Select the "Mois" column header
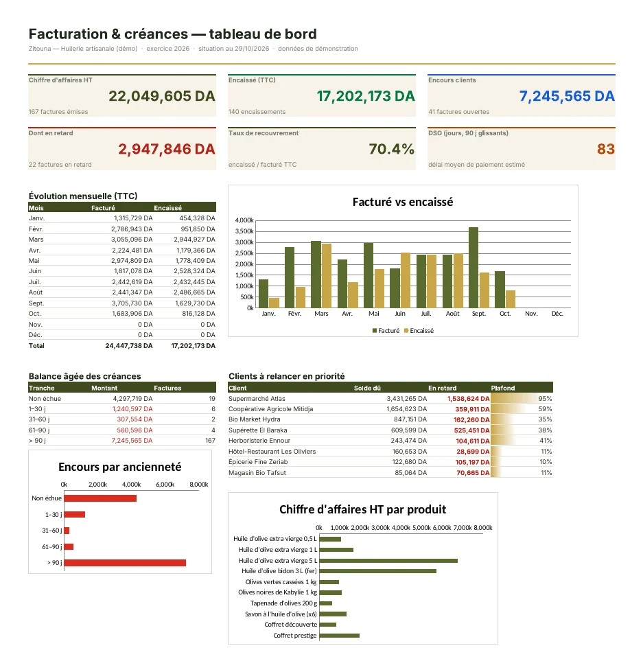The image size is (643, 672). (36, 208)
